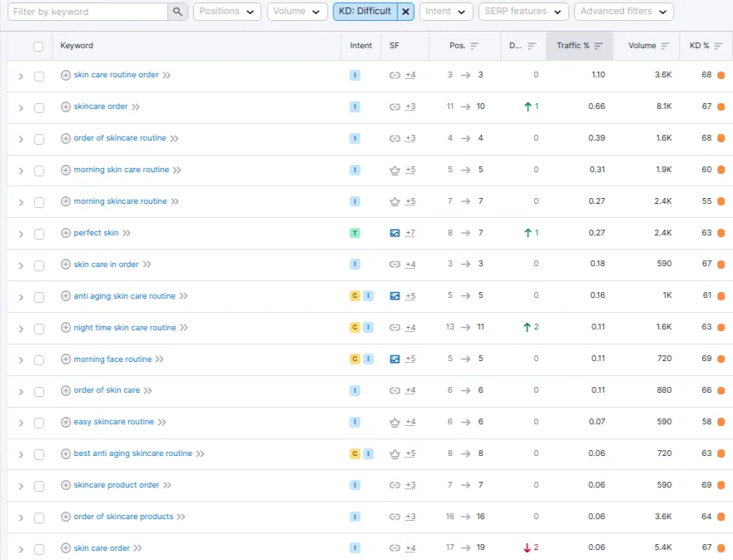Open the SERP features filter dropdown

[523, 12]
